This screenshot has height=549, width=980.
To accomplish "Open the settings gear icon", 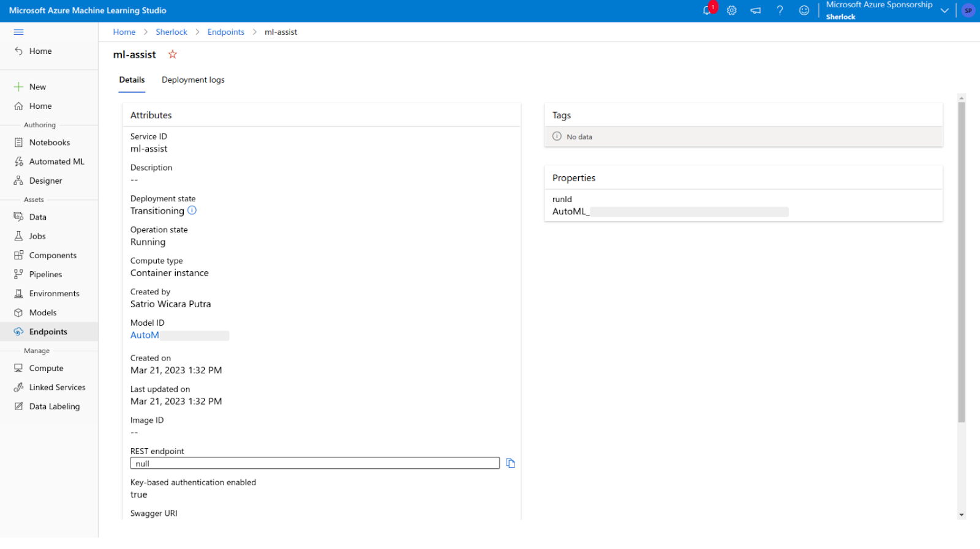I will click(731, 10).
